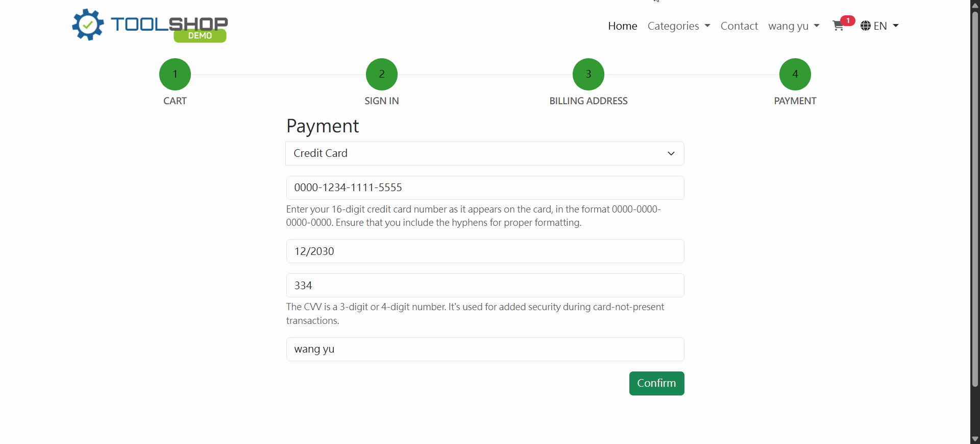Screen dimensions: 980x444
Task: Click step 4 Payment circle
Action: tap(795, 74)
